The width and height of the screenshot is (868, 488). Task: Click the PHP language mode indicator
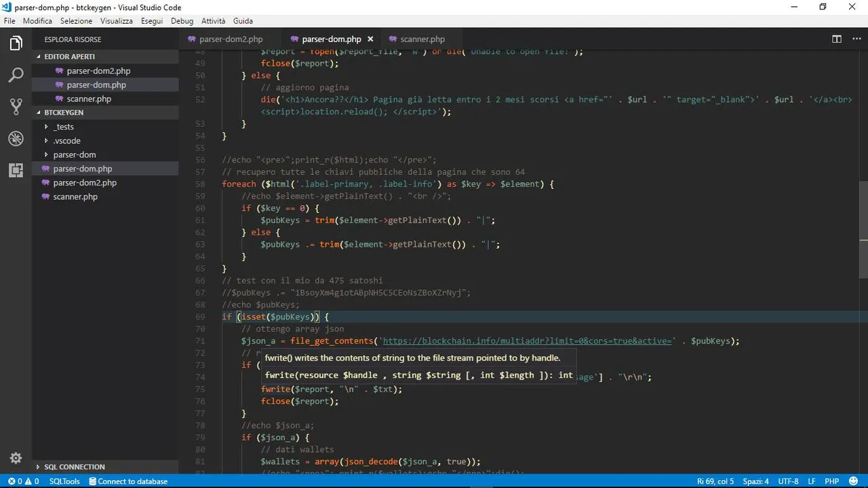(832, 481)
